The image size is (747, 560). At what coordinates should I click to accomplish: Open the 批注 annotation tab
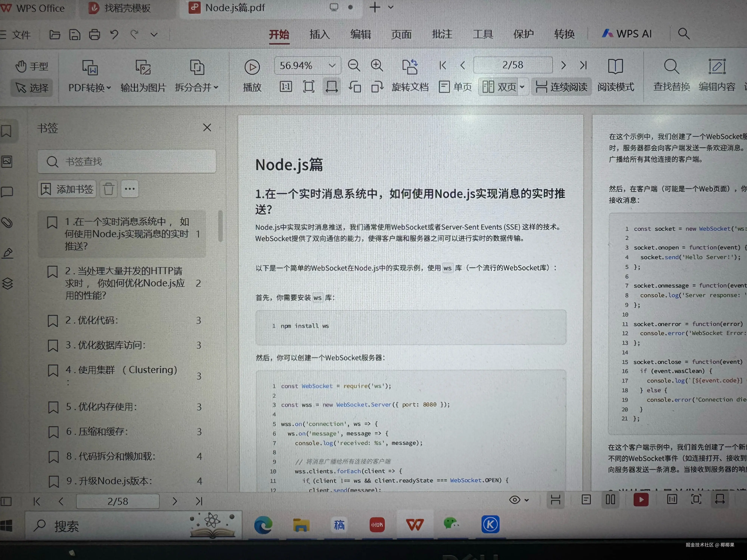point(441,34)
